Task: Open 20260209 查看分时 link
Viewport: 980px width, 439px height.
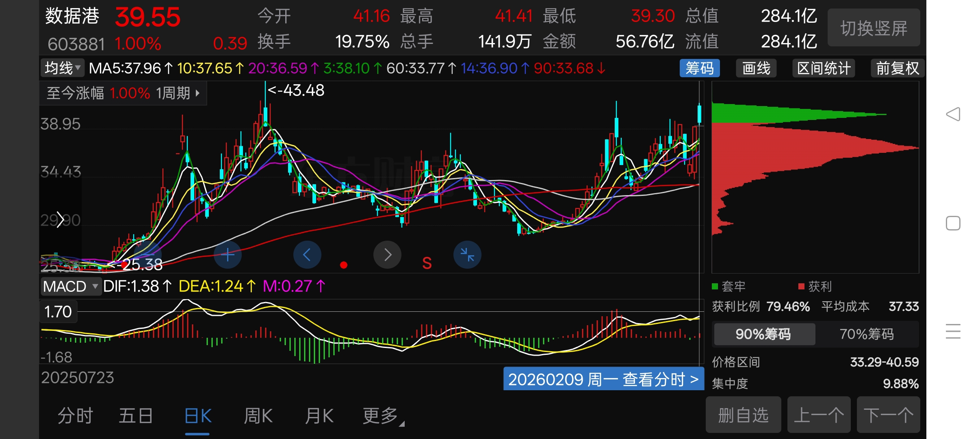Action: [x=603, y=379]
